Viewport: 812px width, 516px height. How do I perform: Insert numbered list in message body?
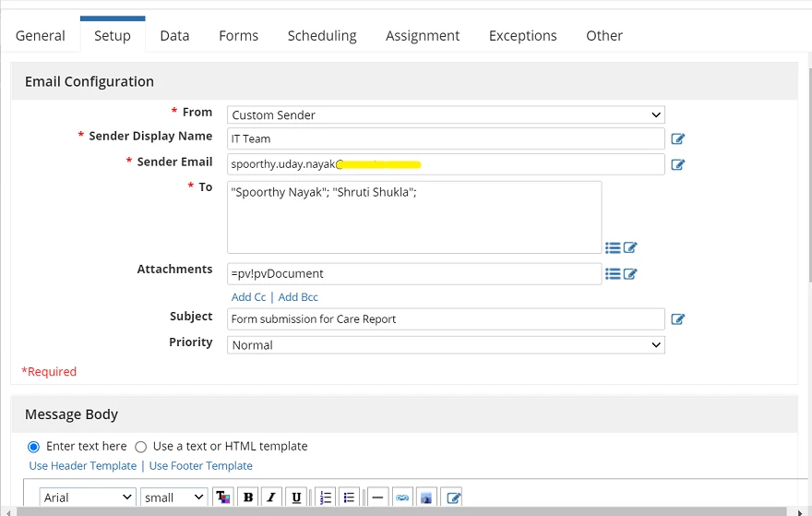tap(325, 498)
